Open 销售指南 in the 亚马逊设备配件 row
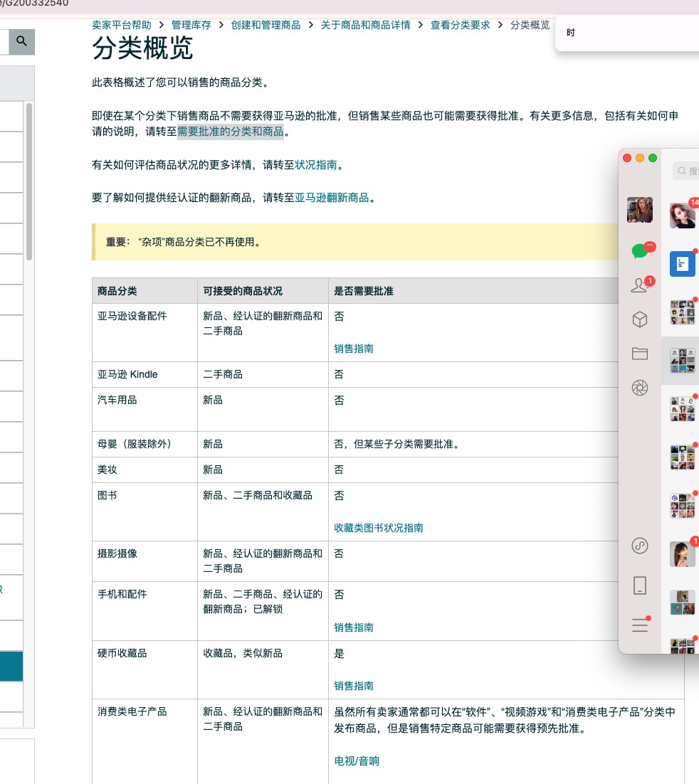The image size is (699, 784). 354,349
